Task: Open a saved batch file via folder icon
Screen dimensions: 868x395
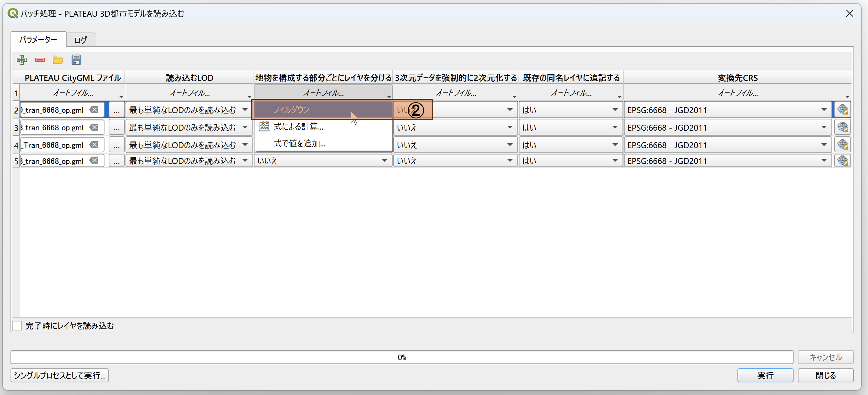Action: pyautogui.click(x=58, y=60)
